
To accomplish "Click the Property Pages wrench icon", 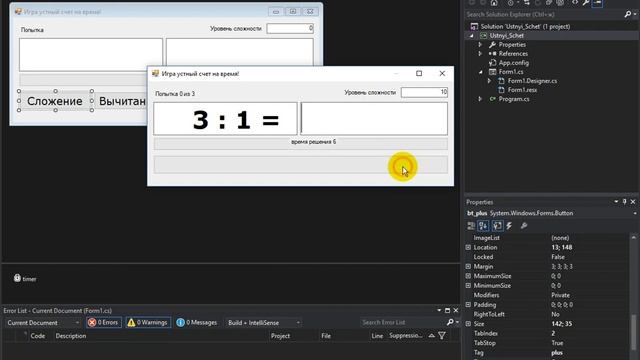I will coord(524,226).
